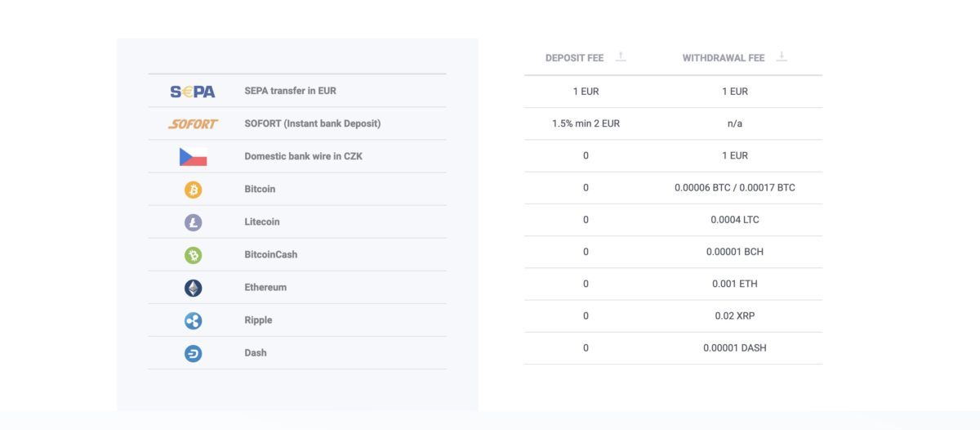Click the blue Ripple icon
980x430 pixels.
click(x=193, y=320)
